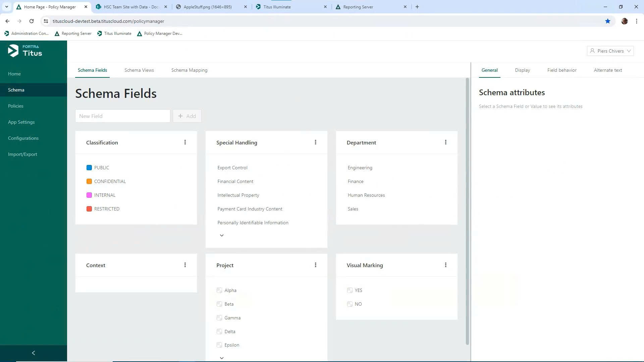Open the Classification card kebab menu

tap(185, 142)
